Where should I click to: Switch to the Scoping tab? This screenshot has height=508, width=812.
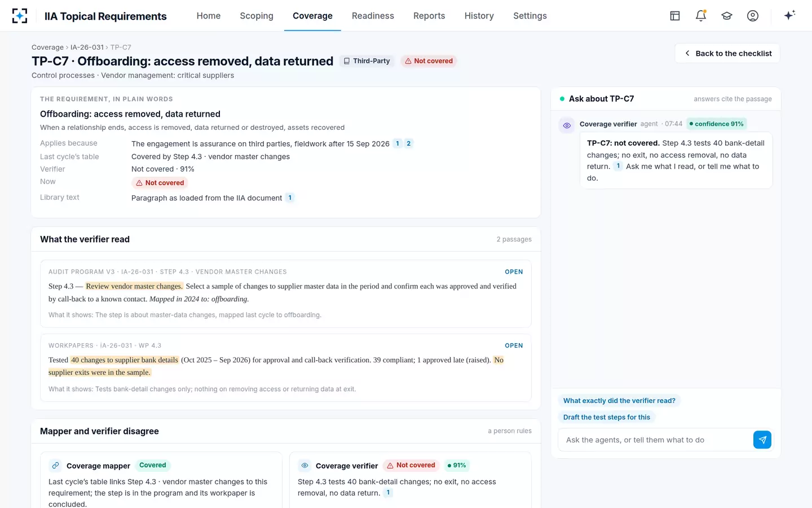257,16
